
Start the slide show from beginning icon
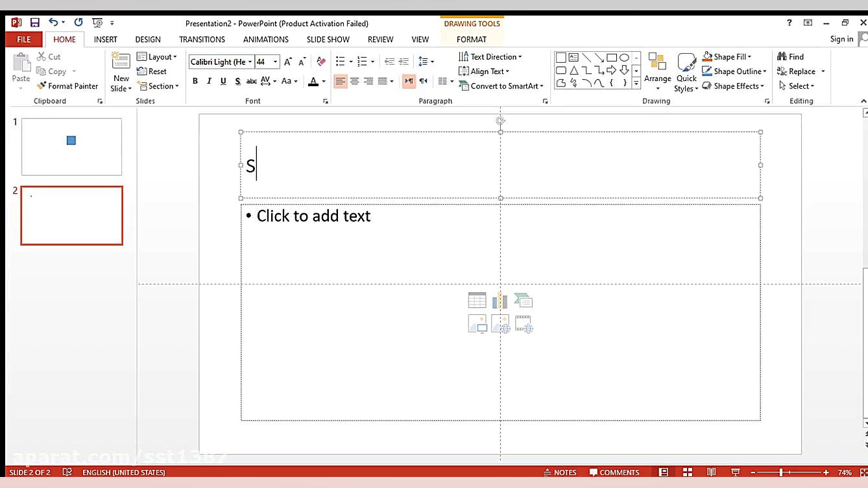click(x=97, y=23)
